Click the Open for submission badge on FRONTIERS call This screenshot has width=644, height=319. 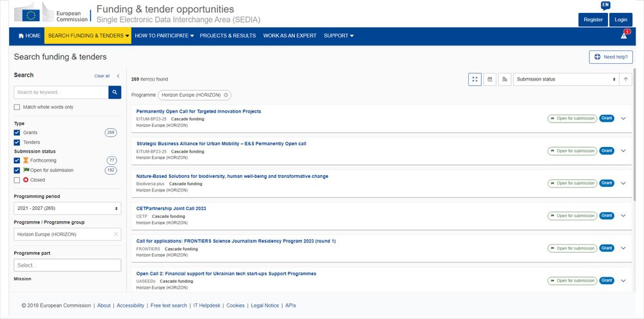[x=572, y=248]
